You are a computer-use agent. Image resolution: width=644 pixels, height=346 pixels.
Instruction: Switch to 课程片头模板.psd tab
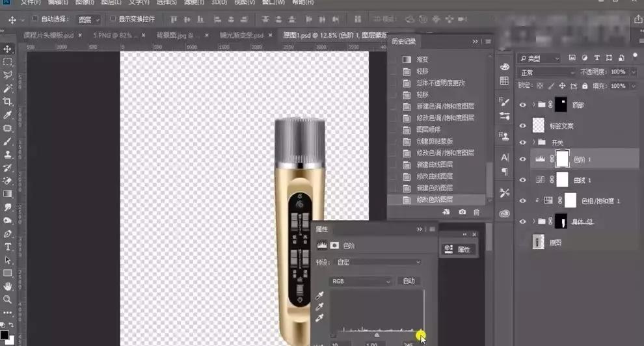(x=49, y=35)
